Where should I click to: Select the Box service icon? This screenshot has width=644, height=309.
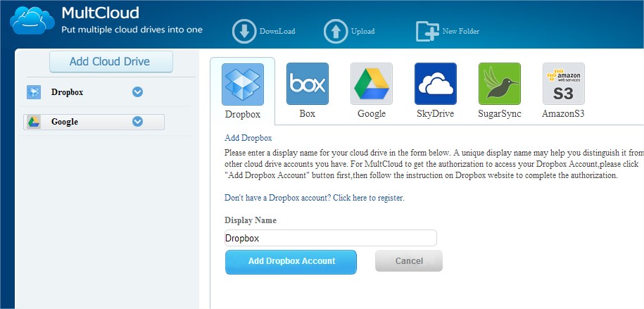pyautogui.click(x=307, y=84)
